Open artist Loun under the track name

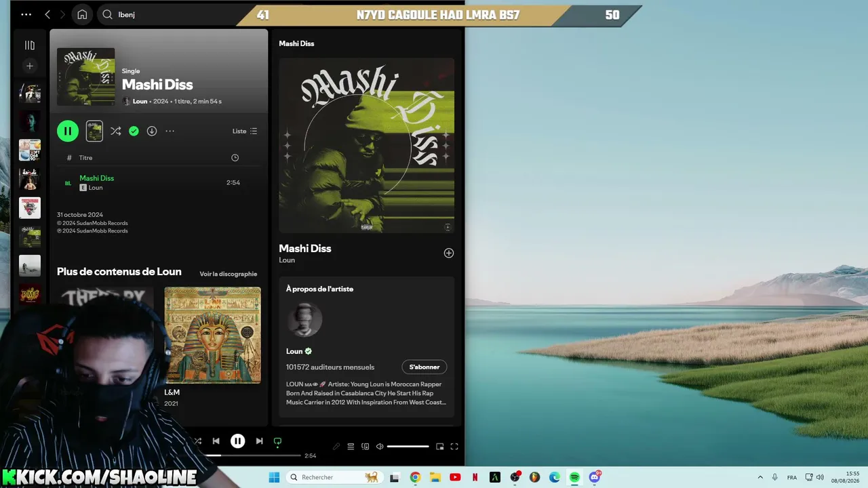[96, 188]
